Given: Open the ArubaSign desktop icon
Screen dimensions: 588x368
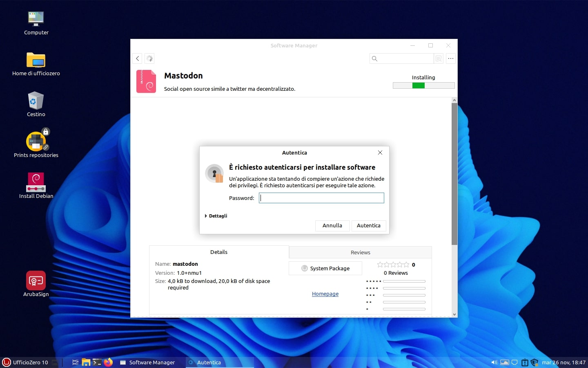Looking at the screenshot, I should click(x=36, y=284).
